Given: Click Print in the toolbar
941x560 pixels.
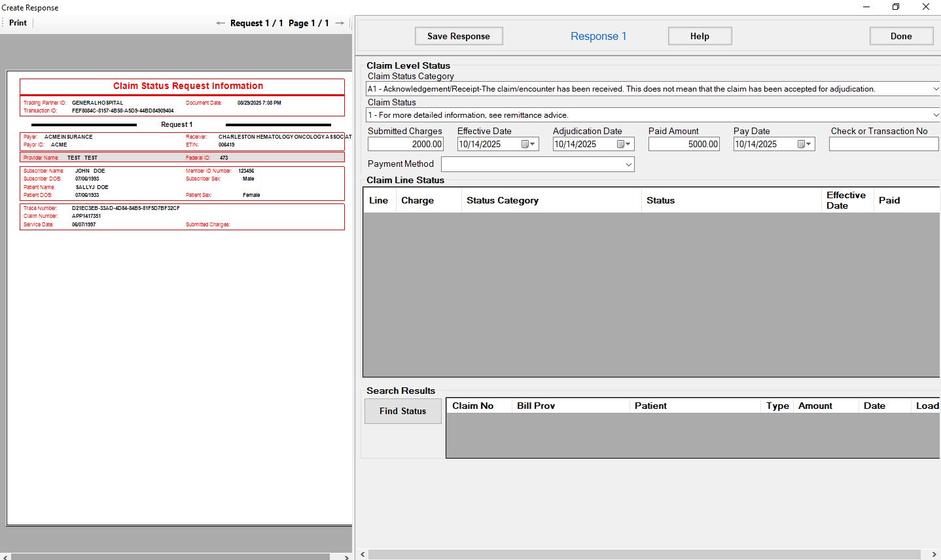Looking at the screenshot, I should pyautogui.click(x=18, y=23).
